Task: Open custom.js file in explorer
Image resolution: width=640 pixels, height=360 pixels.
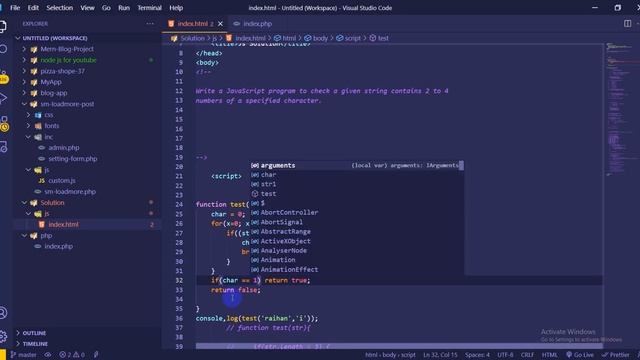Action: coord(62,180)
